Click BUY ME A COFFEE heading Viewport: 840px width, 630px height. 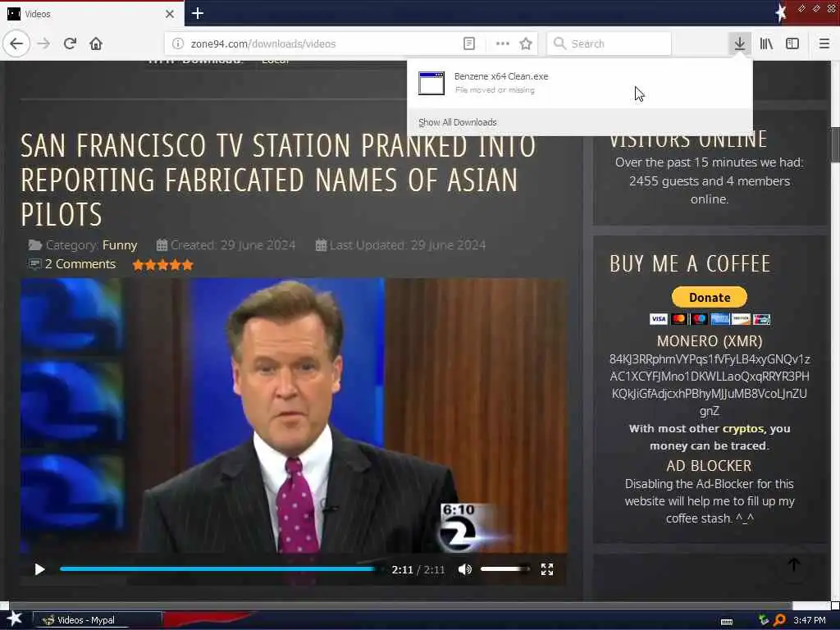tap(690, 264)
